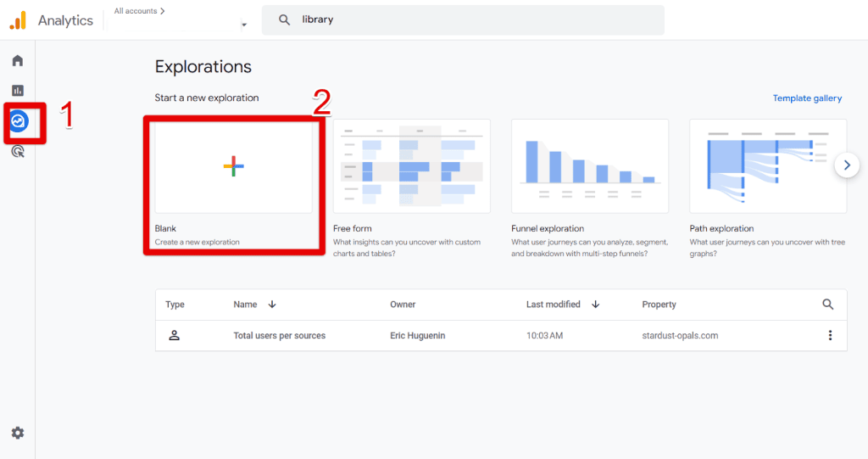868x459 pixels.
Task: Open Admin settings gear icon
Action: point(17,433)
